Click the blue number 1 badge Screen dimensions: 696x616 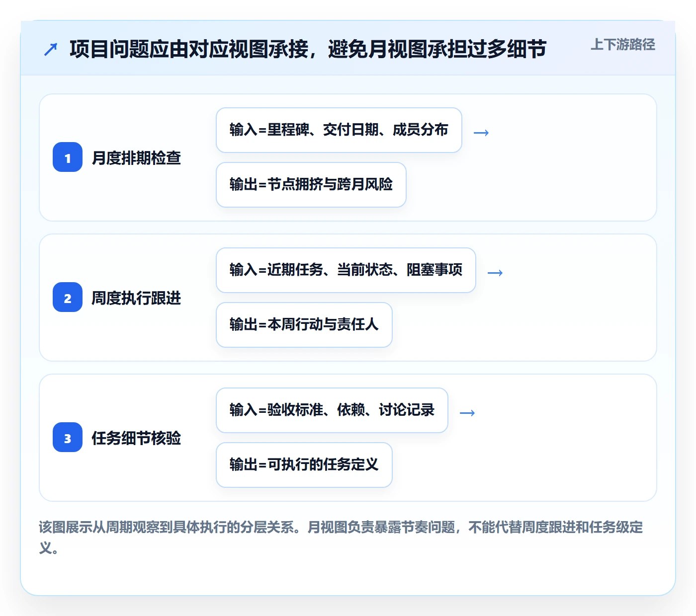point(68,157)
